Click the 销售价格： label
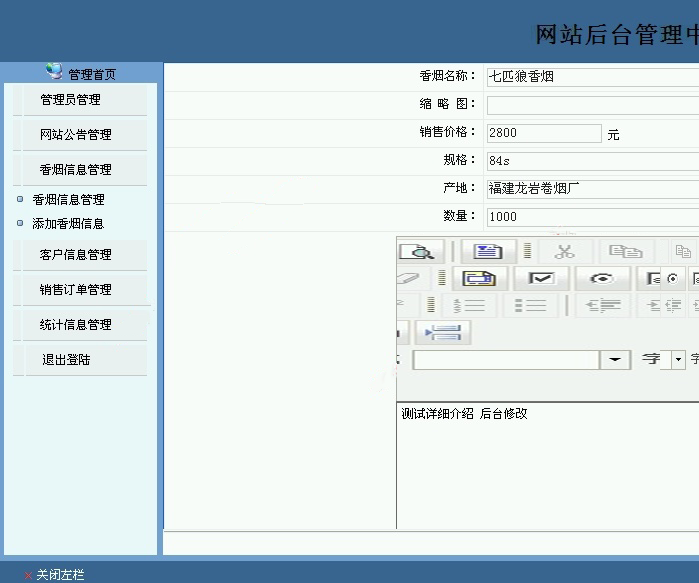The height and width of the screenshot is (583, 699). pos(448,131)
